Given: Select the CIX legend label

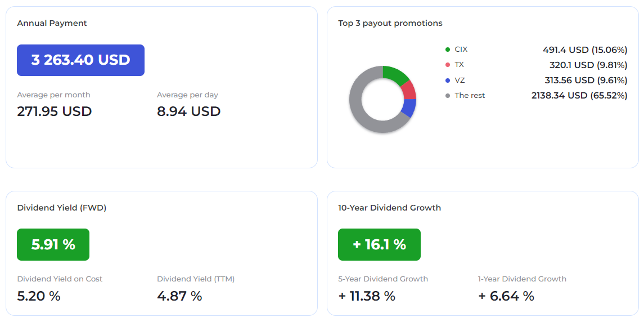Looking at the screenshot, I should pyautogui.click(x=461, y=50).
